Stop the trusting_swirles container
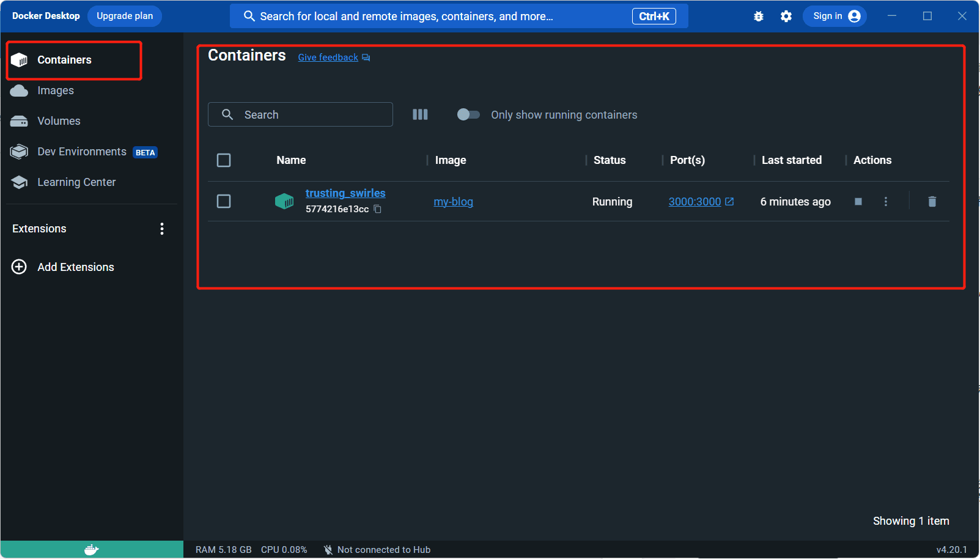 (858, 201)
